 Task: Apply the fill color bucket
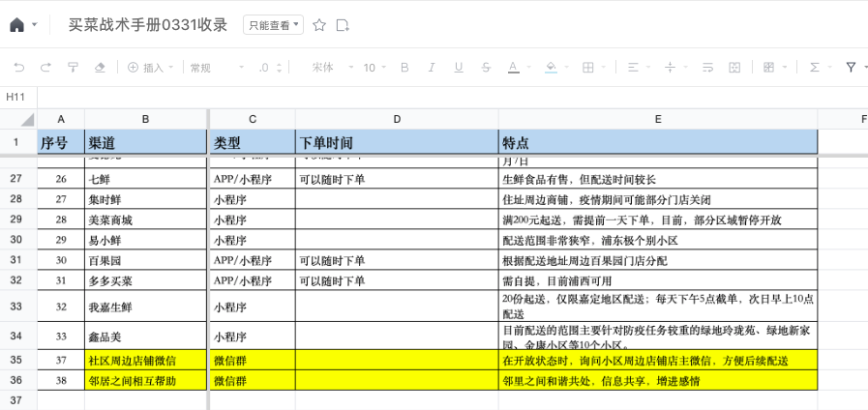(551, 68)
